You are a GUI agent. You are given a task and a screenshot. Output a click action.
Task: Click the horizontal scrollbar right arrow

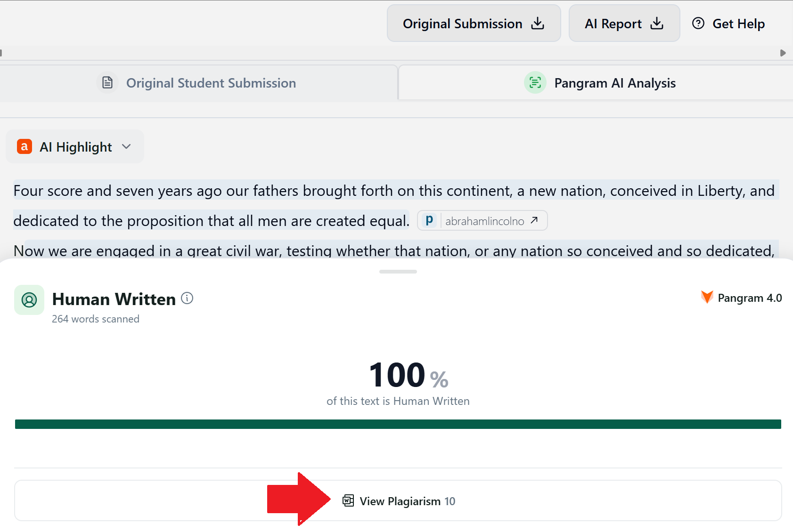coord(783,53)
